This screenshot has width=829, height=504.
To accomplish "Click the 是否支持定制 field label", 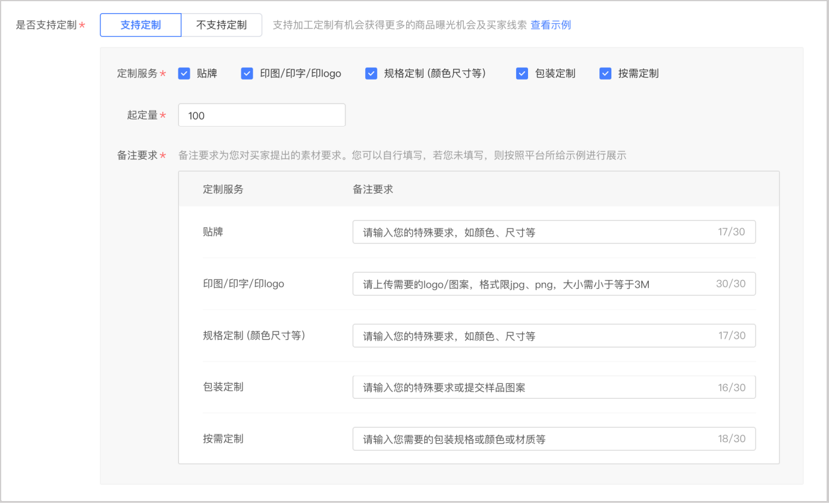I will point(46,26).
